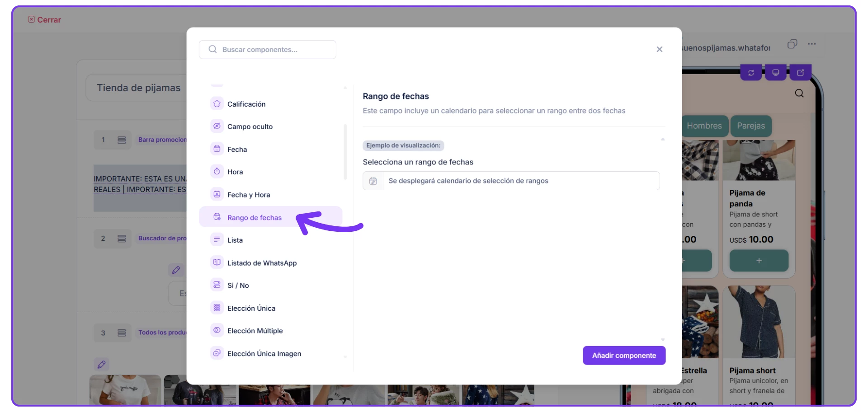Open preview in new window icon
The image size is (868, 412).
point(800,73)
